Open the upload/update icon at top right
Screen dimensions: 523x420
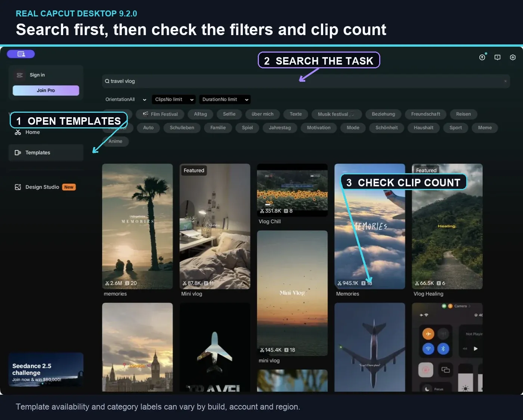(x=482, y=57)
